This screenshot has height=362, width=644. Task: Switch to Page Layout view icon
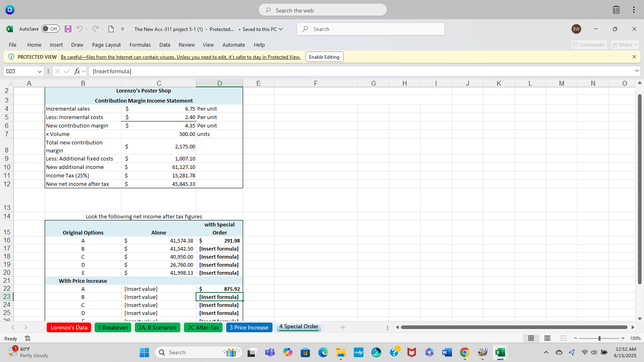point(547,338)
